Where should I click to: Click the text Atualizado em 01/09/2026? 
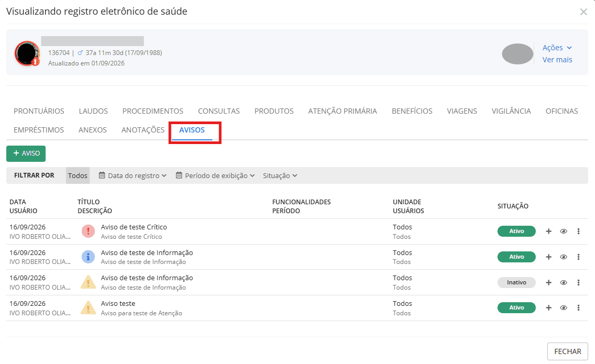click(x=86, y=63)
